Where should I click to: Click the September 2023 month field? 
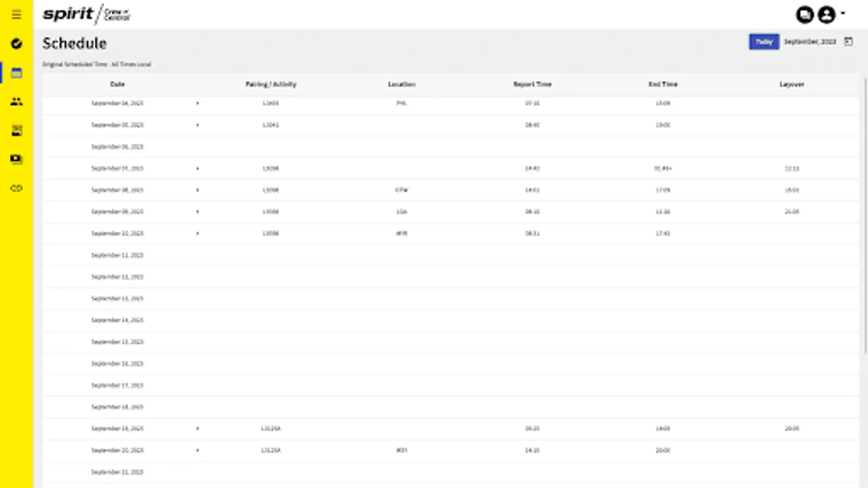click(x=810, y=42)
